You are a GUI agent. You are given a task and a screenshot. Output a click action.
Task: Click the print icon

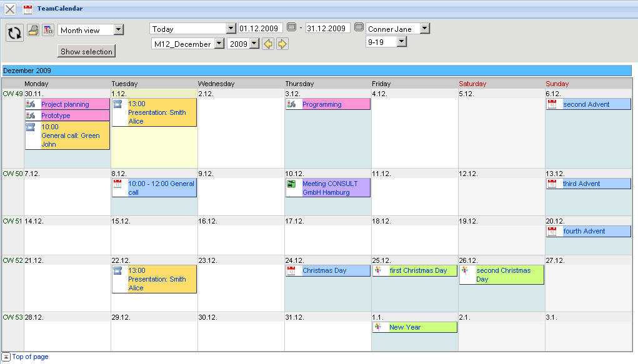point(33,29)
